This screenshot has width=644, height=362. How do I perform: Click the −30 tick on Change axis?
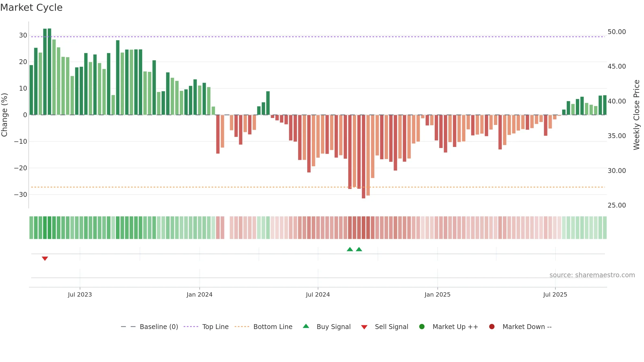tap(21, 194)
